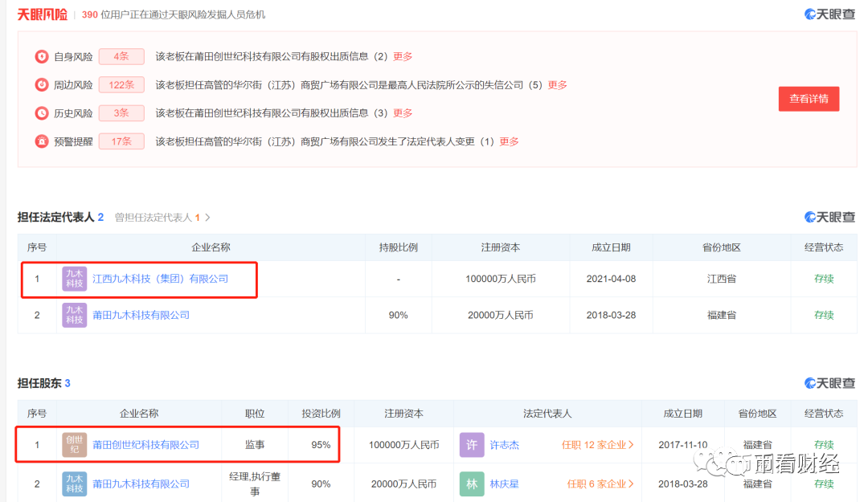868x502 pixels.
Task: Show 更多 for 周边风险 row
Action: [557, 84]
